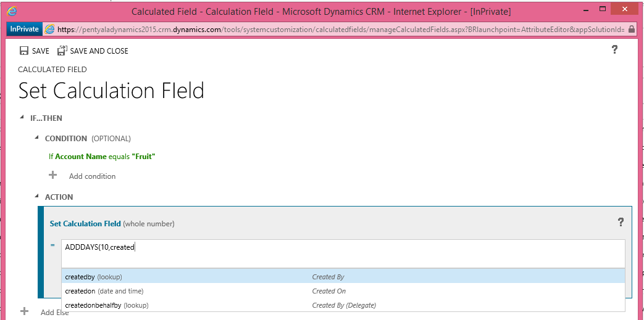Image resolution: width=644 pixels, height=320 pixels.
Task: Open help via top-right question mark
Action: click(614, 50)
